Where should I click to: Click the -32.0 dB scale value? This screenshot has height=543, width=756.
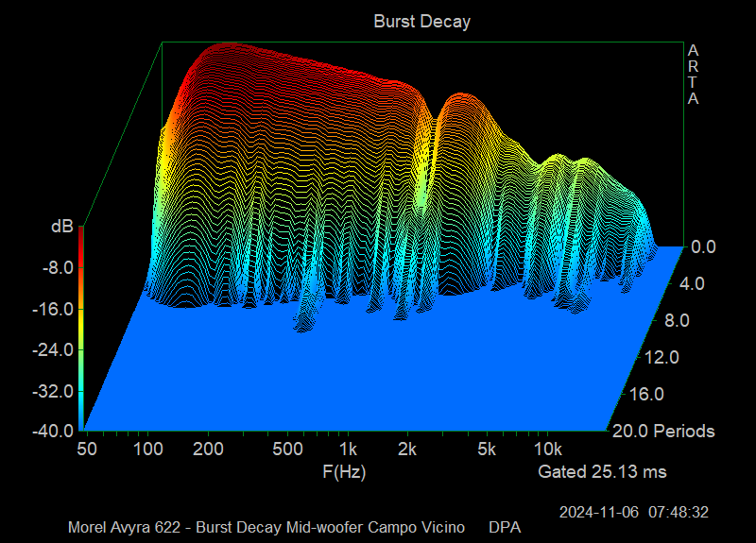(x=53, y=391)
